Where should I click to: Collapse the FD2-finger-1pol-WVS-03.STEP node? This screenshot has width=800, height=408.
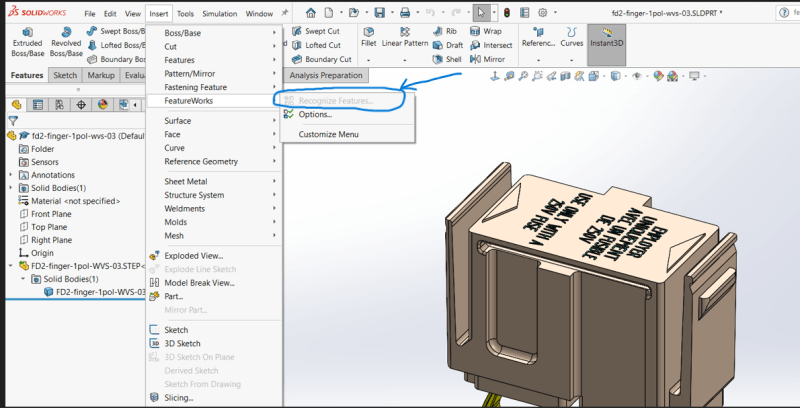click(x=11, y=266)
